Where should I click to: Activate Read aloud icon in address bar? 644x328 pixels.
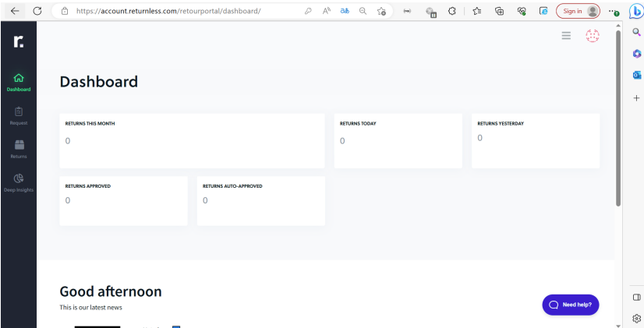tap(327, 11)
